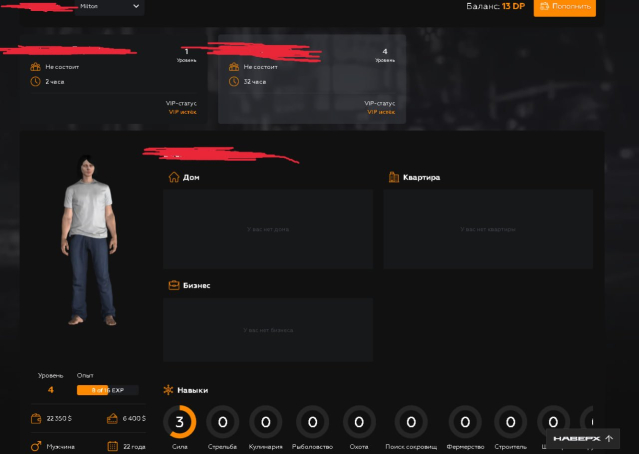Click the wallet icon next to 22 350 $

[x=36, y=418]
